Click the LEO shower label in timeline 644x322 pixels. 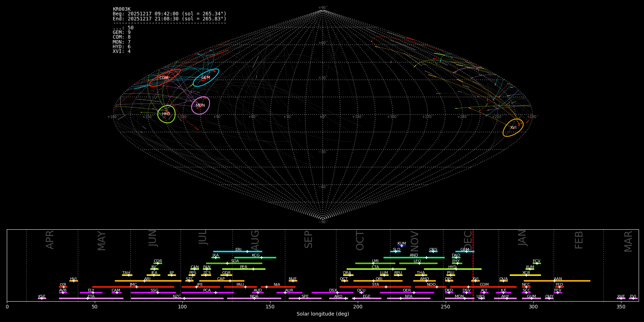tap(418, 261)
